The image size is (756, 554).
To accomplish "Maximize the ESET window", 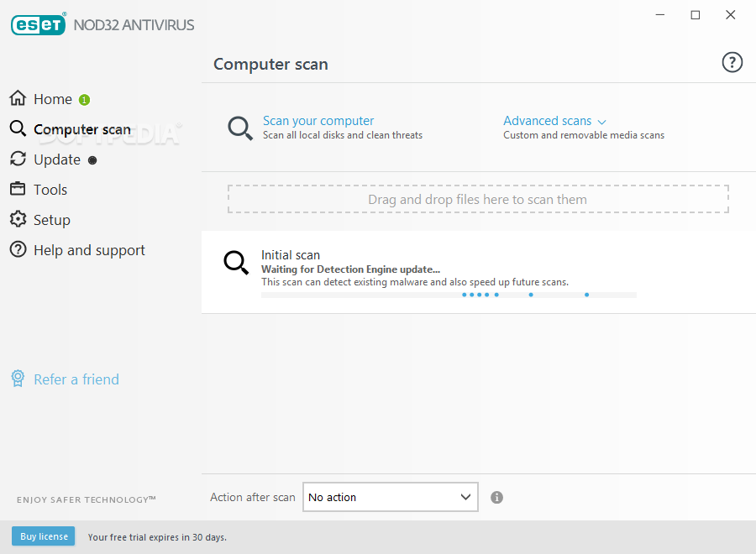I will point(696,15).
